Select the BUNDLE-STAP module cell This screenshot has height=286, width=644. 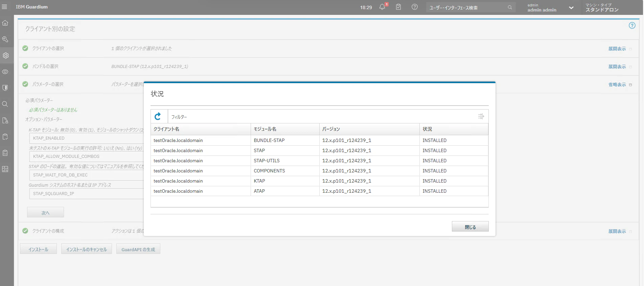(x=285, y=140)
